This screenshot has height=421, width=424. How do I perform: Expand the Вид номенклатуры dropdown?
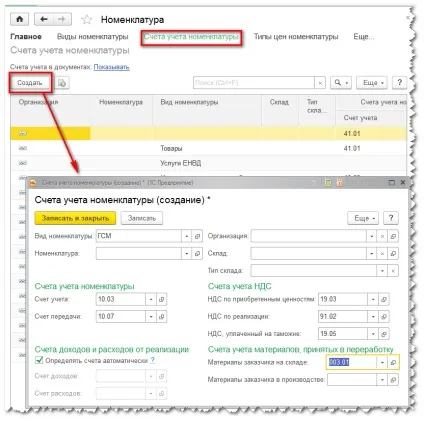[x=187, y=236]
